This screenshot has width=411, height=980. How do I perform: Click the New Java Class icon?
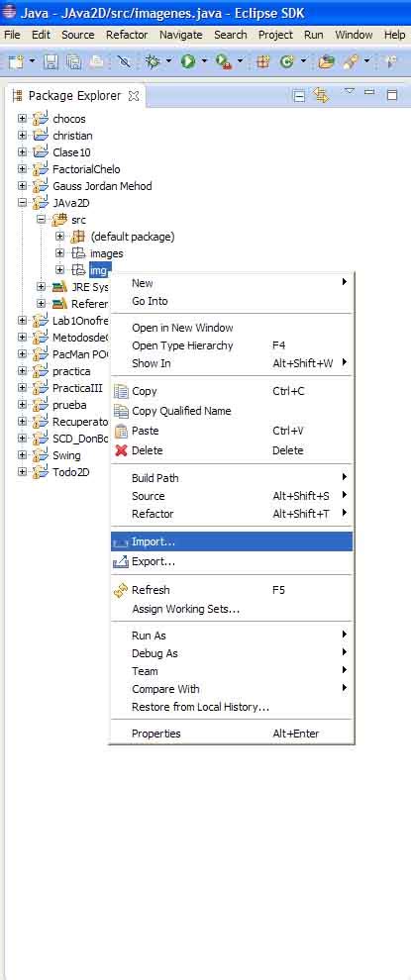287,61
